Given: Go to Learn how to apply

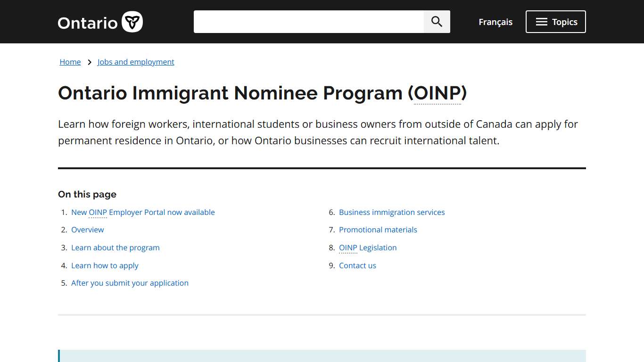Looking at the screenshot, I should pyautogui.click(x=105, y=265).
